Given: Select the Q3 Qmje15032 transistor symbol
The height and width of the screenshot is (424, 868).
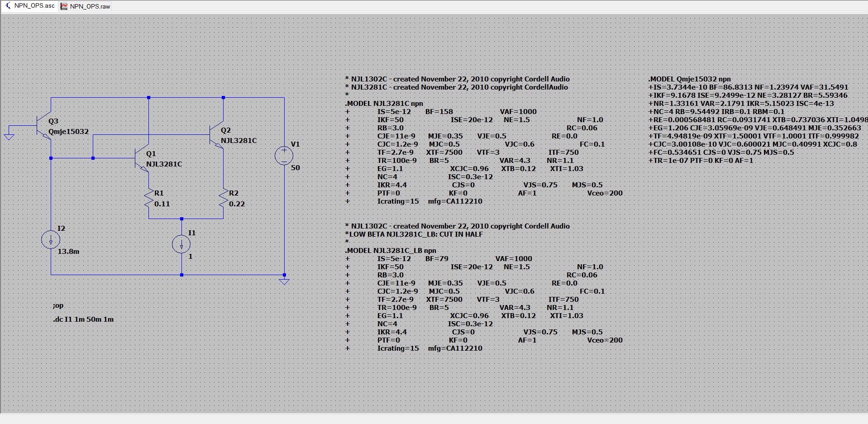Looking at the screenshot, I should coord(44,125).
